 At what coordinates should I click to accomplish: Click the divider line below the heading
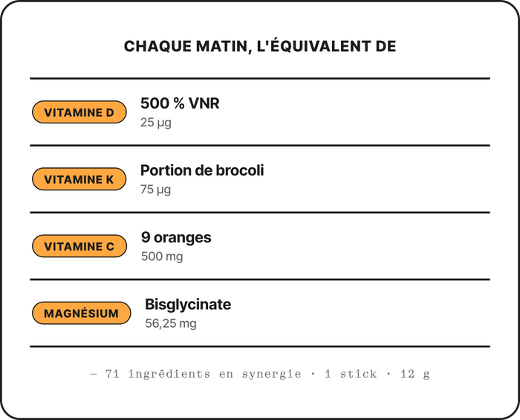[x=260, y=79]
